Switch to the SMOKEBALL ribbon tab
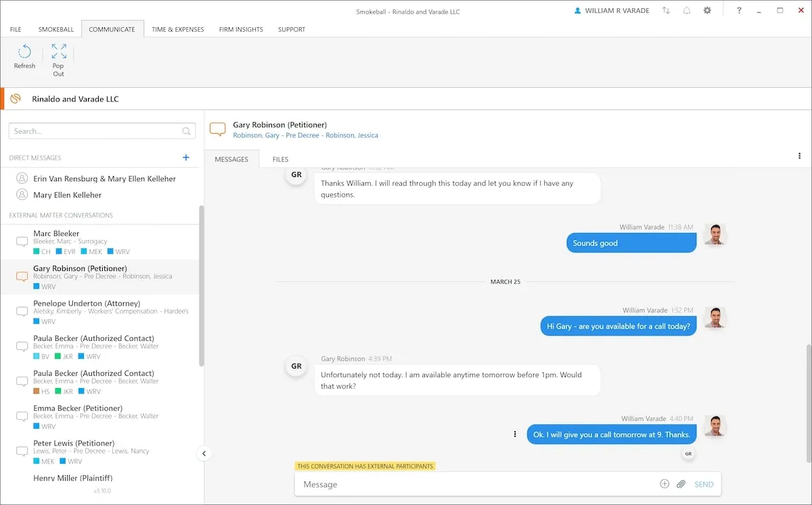This screenshot has height=505, width=812. tap(56, 29)
